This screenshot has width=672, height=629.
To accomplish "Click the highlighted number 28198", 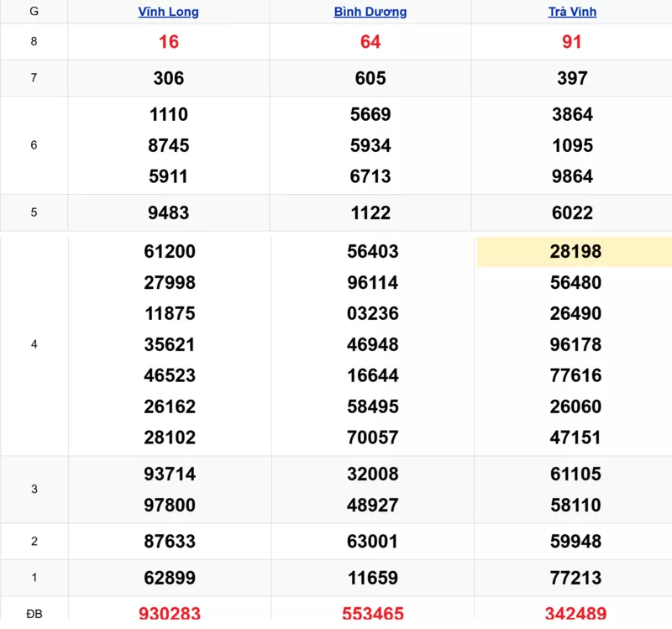I will coord(575,252).
